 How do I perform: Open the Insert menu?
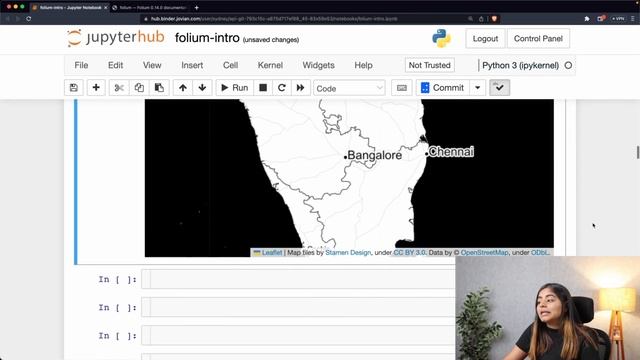(192, 65)
